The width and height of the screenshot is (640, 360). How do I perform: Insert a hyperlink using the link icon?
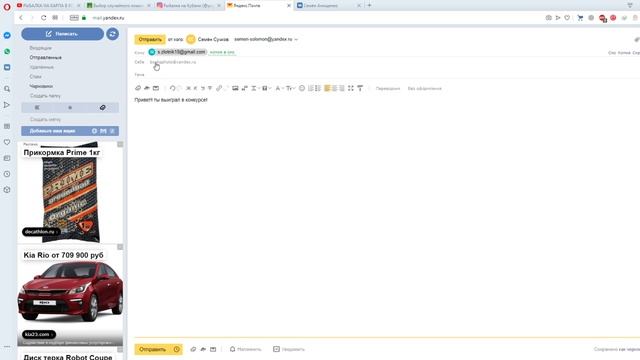[x=219, y=88]
